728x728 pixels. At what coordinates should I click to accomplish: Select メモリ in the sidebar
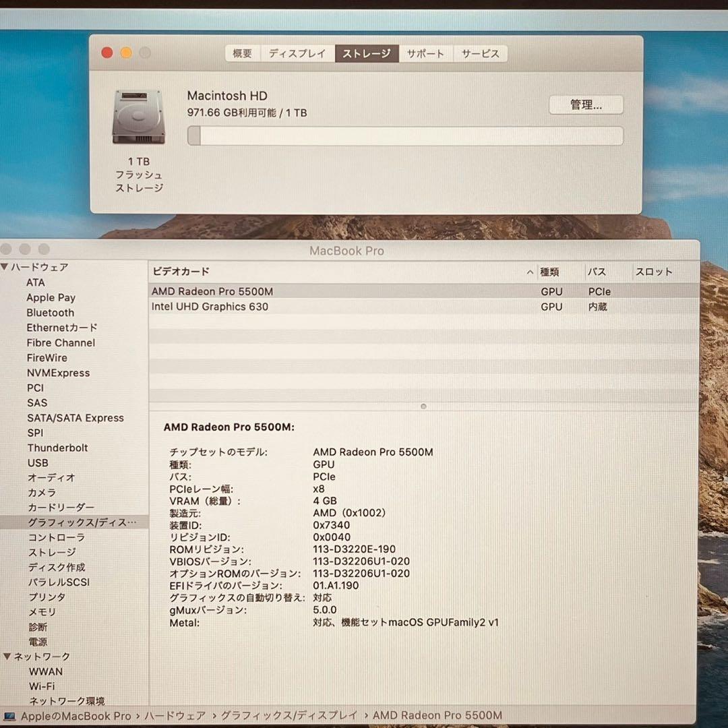pyautogui.click(x=42, y=612)
